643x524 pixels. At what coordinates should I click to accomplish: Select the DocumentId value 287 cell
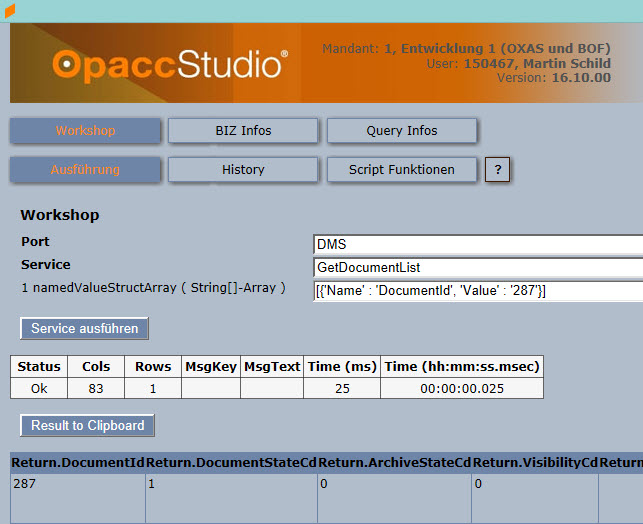point(78,498)
